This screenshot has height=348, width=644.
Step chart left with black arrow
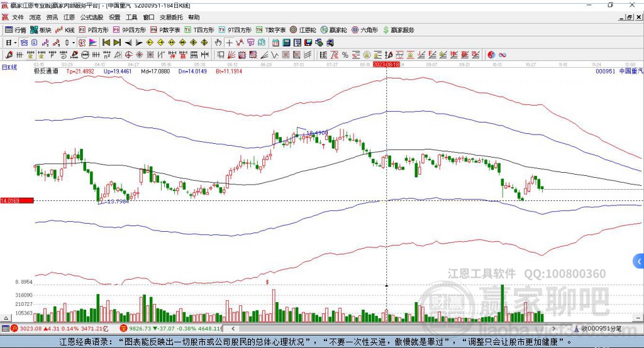coord(128,43)
